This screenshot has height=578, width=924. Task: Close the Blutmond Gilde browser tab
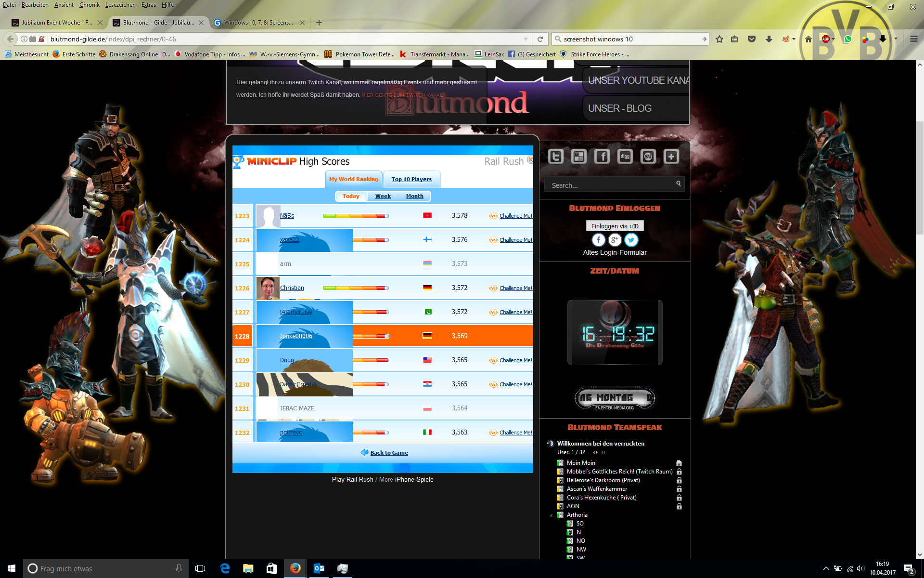(x=201, y=23)
